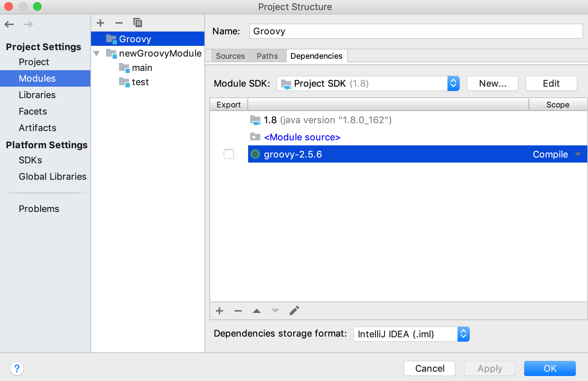Select the <Module source> row
The width and height of the screenshot is (588, 381).
[399, 137]
